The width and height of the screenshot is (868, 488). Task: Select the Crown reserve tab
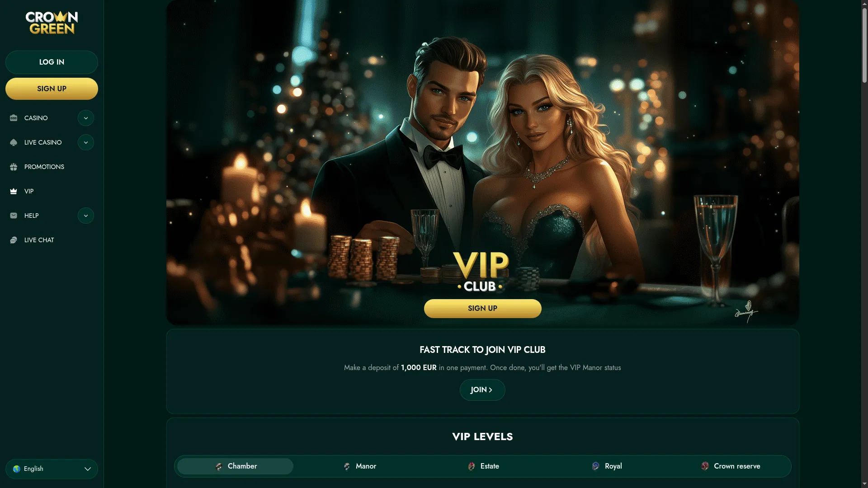(731, 466)
